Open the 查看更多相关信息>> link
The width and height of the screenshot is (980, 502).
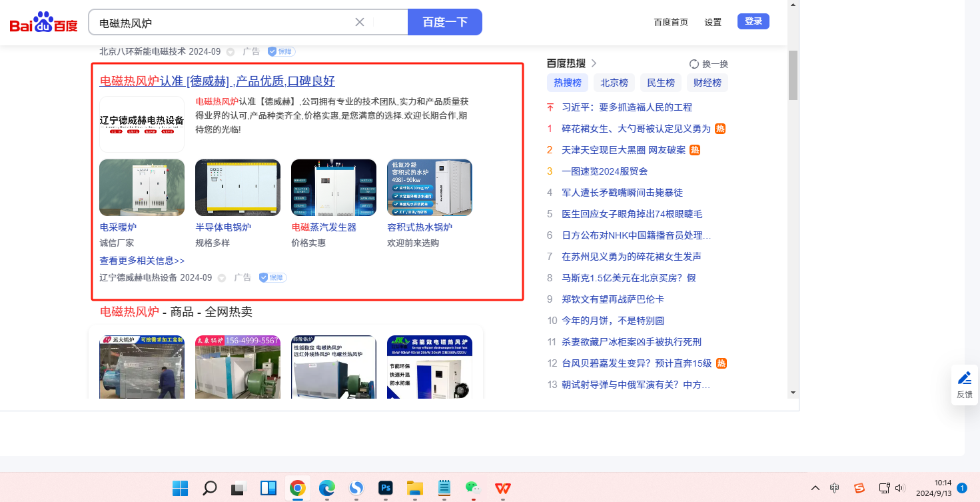[142, 261]
